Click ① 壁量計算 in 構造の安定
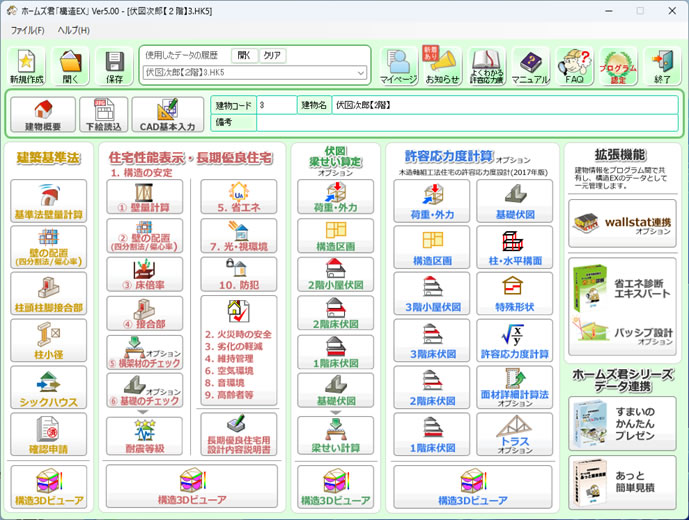This screenshot has height=520, width=689. [x=145, y=197]
